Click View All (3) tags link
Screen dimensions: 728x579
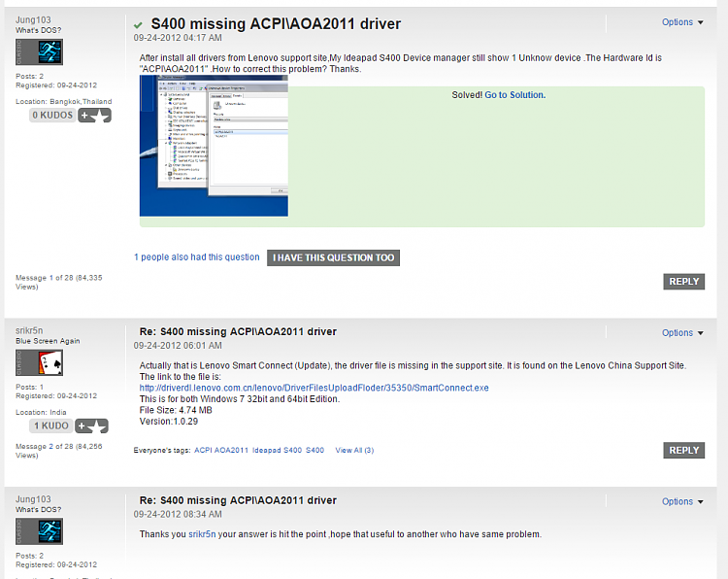(354, 450)
